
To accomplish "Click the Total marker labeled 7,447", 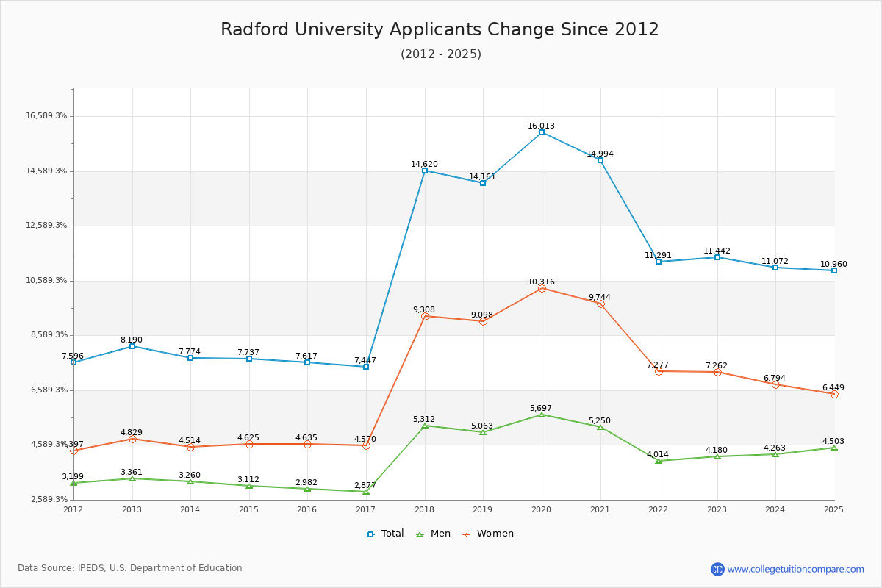I will click(366, 367).
